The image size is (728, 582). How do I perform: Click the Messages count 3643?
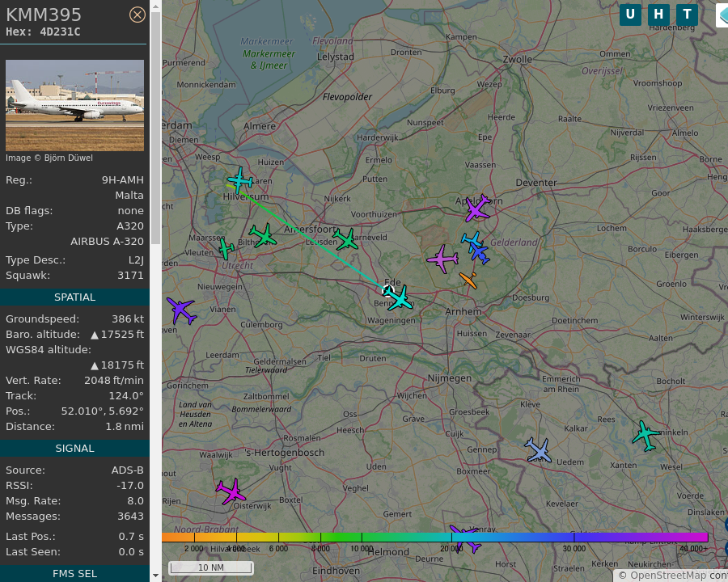pyautogui.click(x=130, y=516)
